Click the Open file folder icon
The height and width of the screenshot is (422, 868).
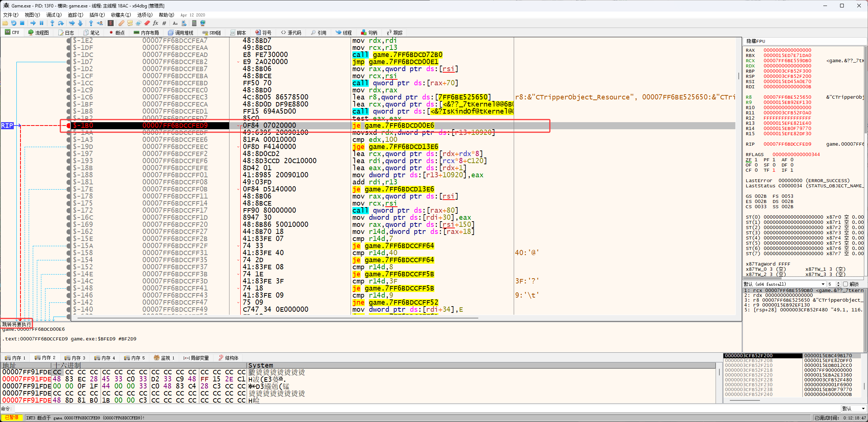5,23
